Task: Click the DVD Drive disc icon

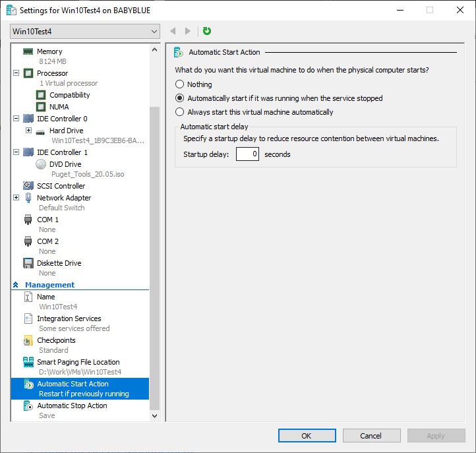Action: (x=41, y=164)
